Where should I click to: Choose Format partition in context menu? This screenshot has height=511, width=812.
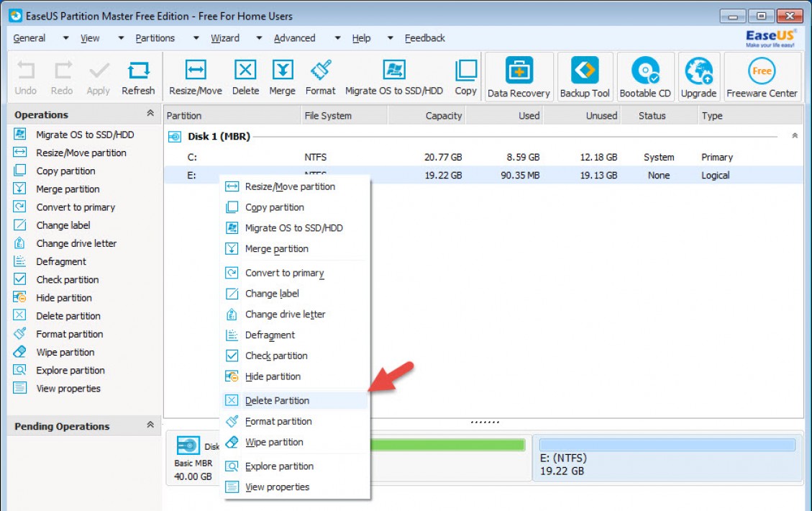(x=295, y=421)
